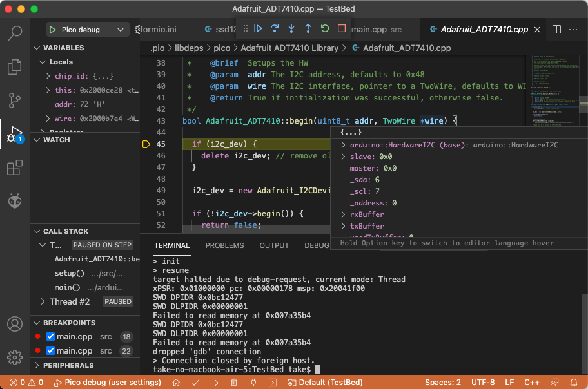Click the PlatformIO build checkmark in status bar
Image resolution: width=588 pixels, height=389 pixels.
(195, 382)
